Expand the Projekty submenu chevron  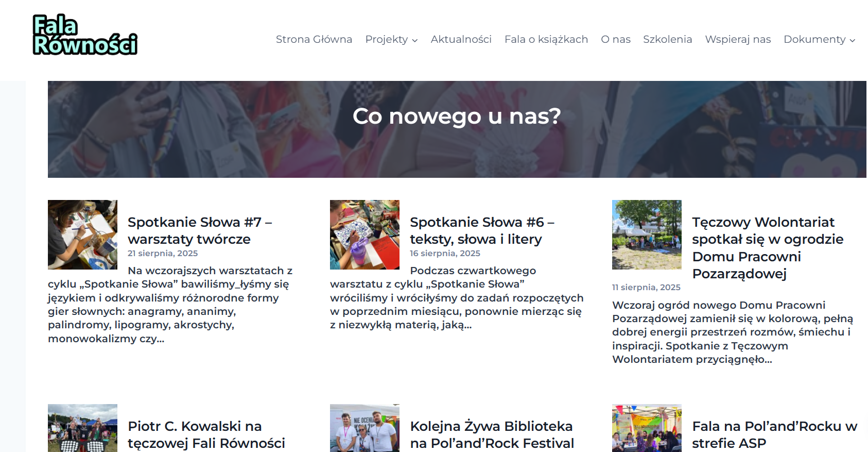pos(415,40)
